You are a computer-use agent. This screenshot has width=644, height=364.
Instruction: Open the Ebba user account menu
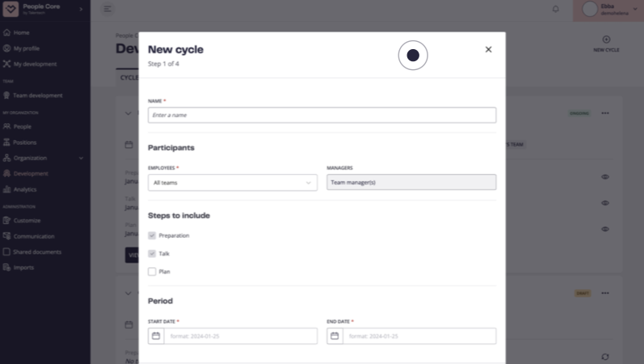(x=609, y=10)
